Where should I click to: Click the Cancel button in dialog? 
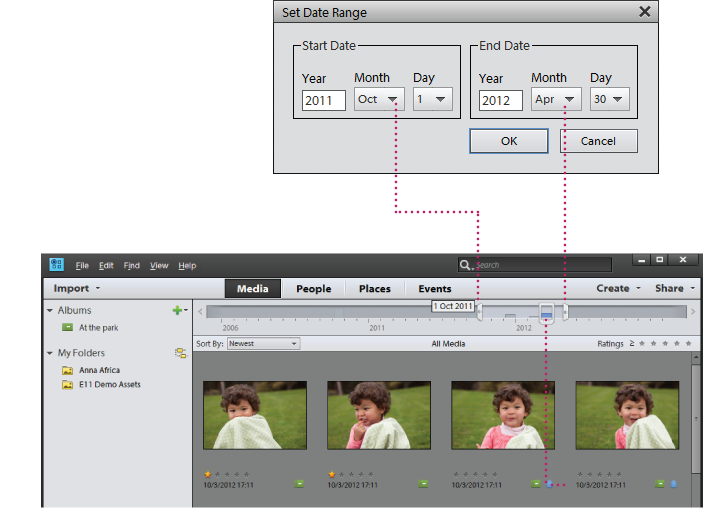(x=598, y=141)
